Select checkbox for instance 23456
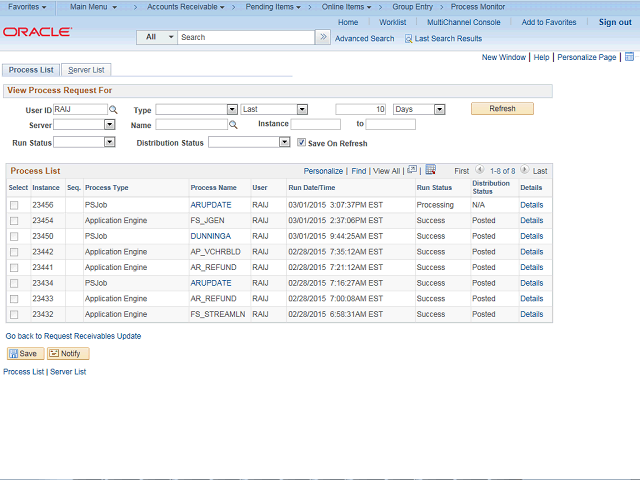 [14, 205]
